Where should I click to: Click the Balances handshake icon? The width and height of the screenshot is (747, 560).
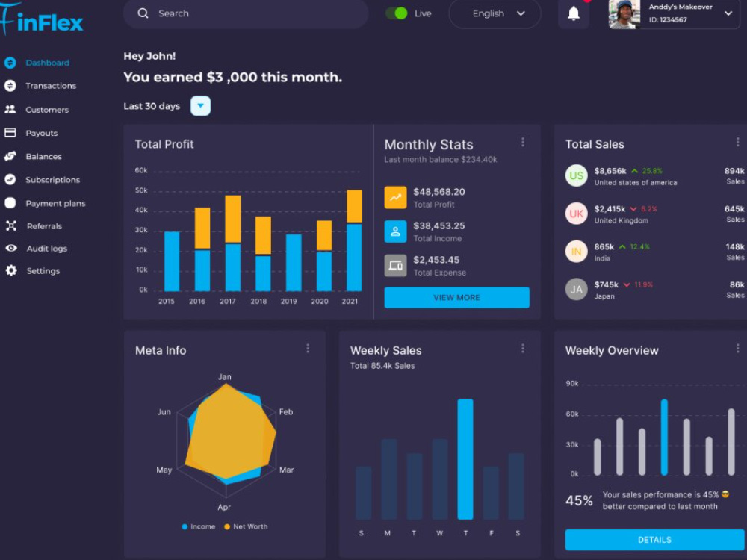click(x=10, y=156)
